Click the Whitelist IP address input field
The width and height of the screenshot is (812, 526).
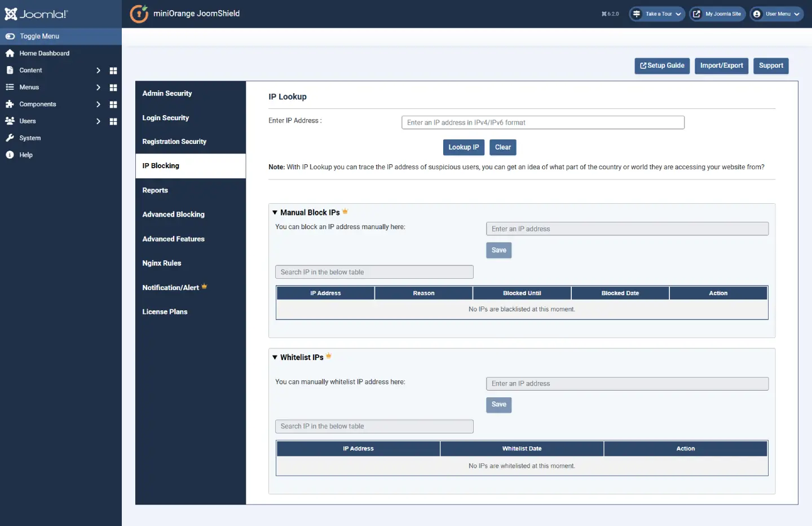[627, 384]
